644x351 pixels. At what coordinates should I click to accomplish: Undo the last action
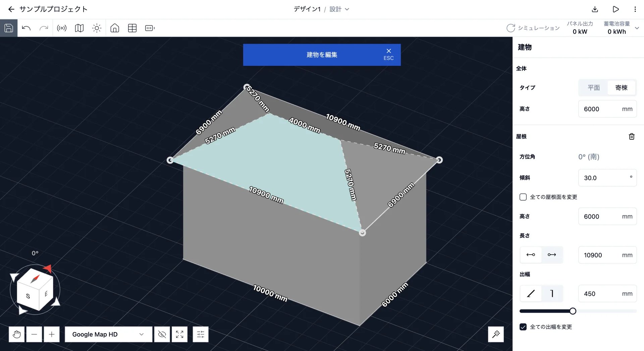(x=26, y=28)
